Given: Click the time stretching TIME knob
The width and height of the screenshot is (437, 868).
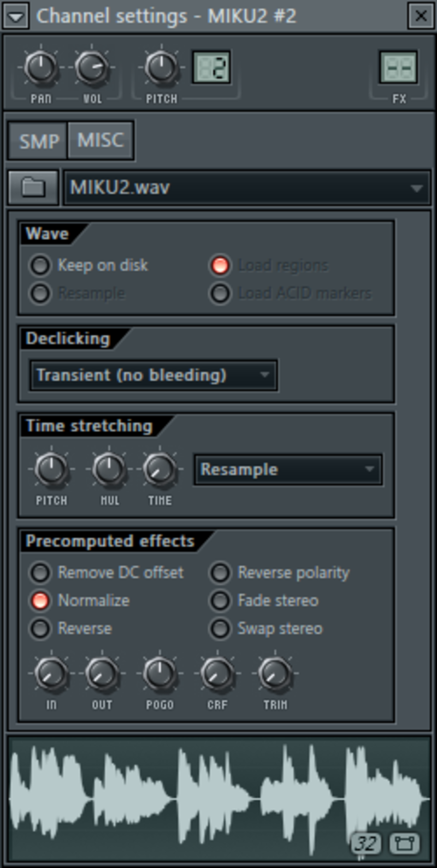Looking at the screenshot, I should pos(160,469).
